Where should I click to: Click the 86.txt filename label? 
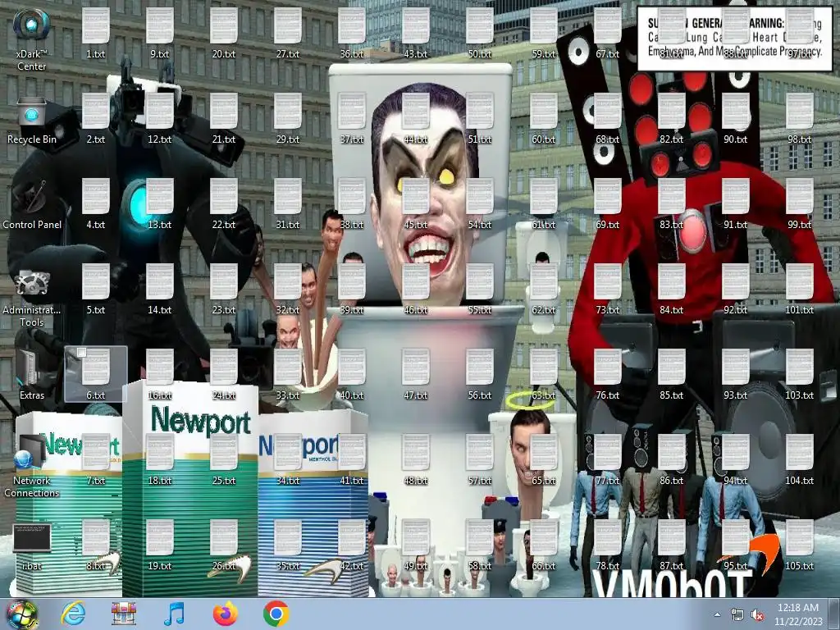(672, 481)
